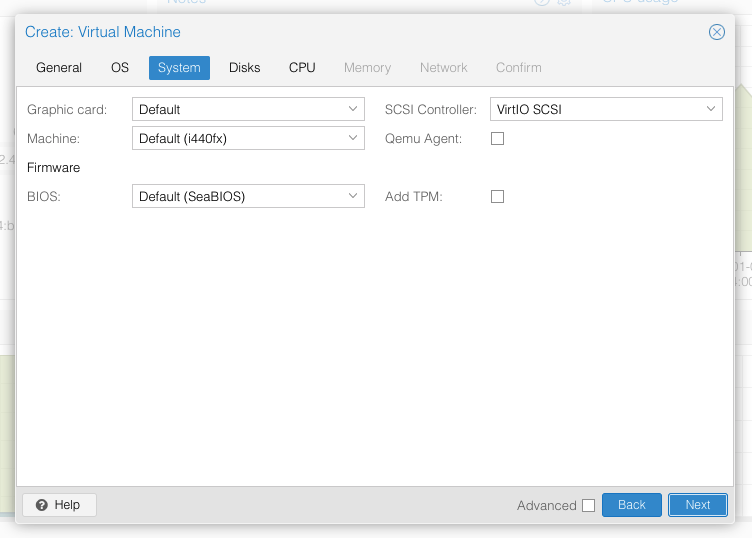Open the BIOS firmware dropdown
752x538 pixels.
[248, 197]
